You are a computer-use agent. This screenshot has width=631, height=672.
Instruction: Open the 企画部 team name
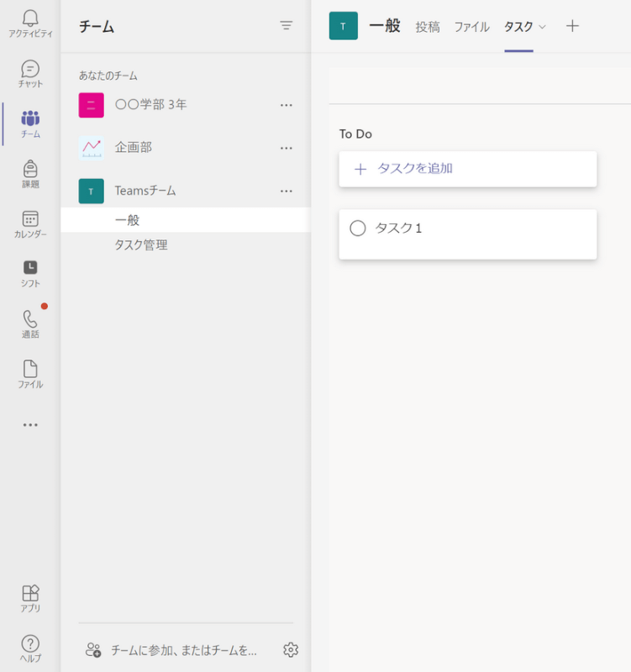133,148
